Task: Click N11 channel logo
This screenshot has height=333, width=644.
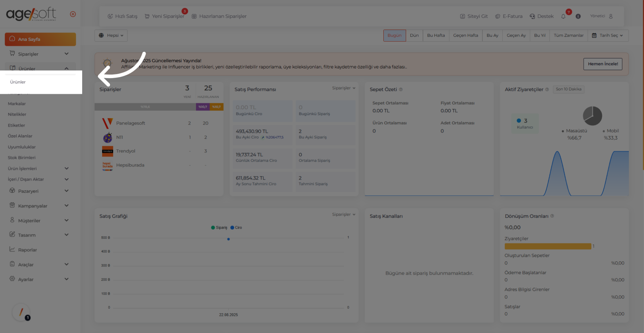Action: pyautogui.click(x=107, y=137)
